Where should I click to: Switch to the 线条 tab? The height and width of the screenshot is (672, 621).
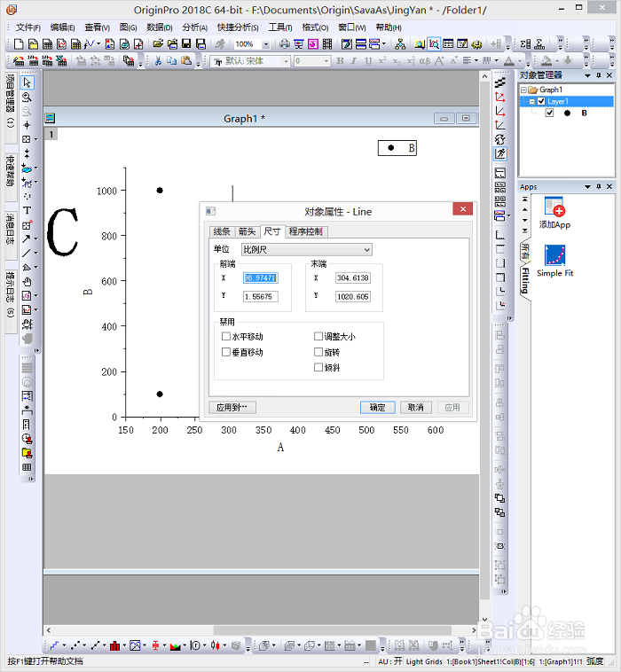pos(222,231)
